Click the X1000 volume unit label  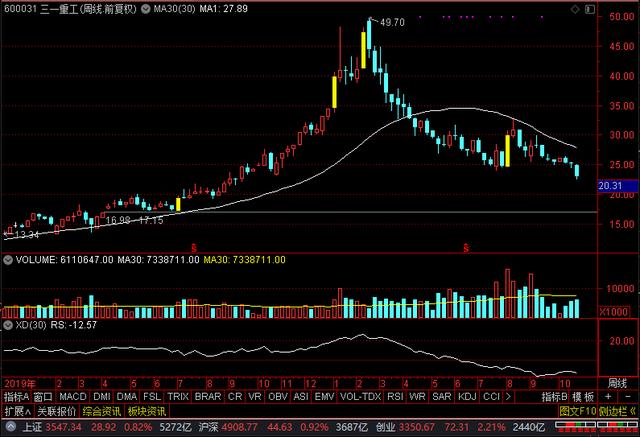pyautogui.click(x=613, y=312)
